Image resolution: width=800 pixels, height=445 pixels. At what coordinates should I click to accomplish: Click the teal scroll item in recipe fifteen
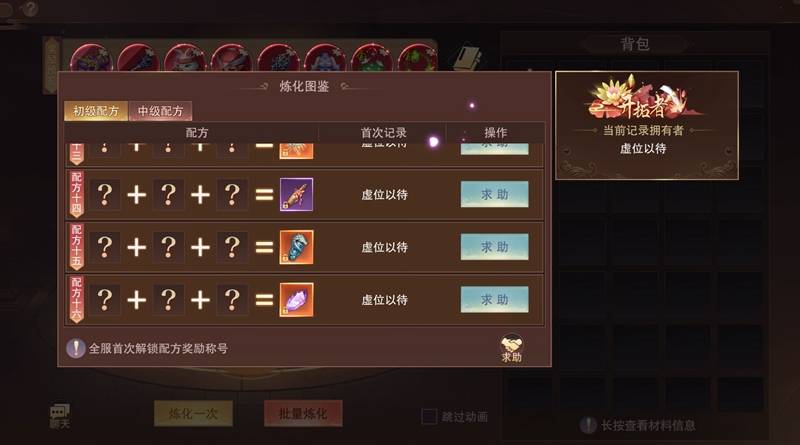296,247
